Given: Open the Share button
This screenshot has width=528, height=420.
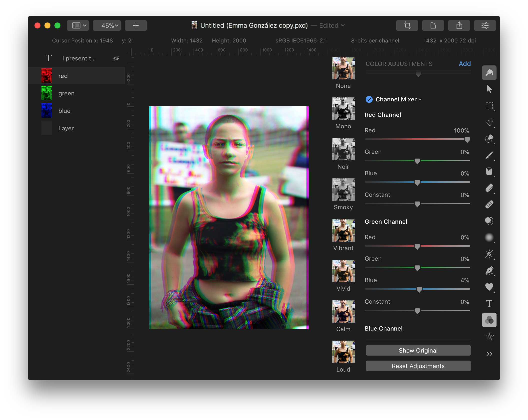Looking at the screenshot, I should 459,25.
